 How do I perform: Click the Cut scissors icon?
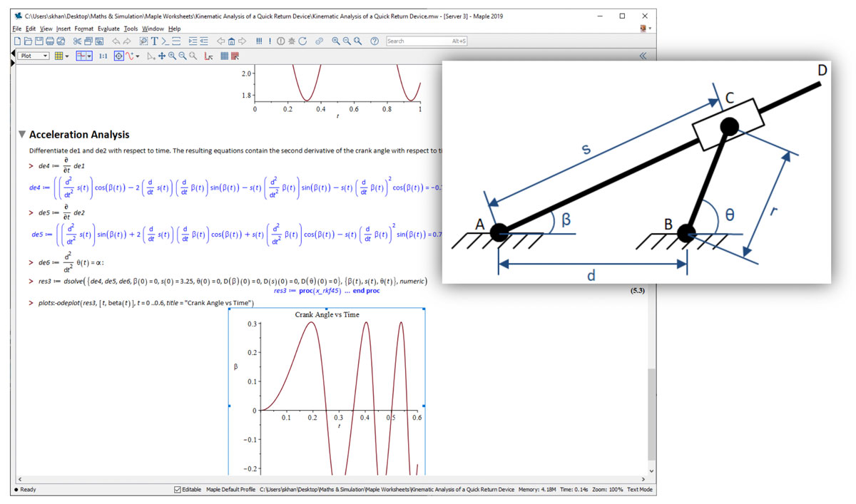(x=78, y=41)
